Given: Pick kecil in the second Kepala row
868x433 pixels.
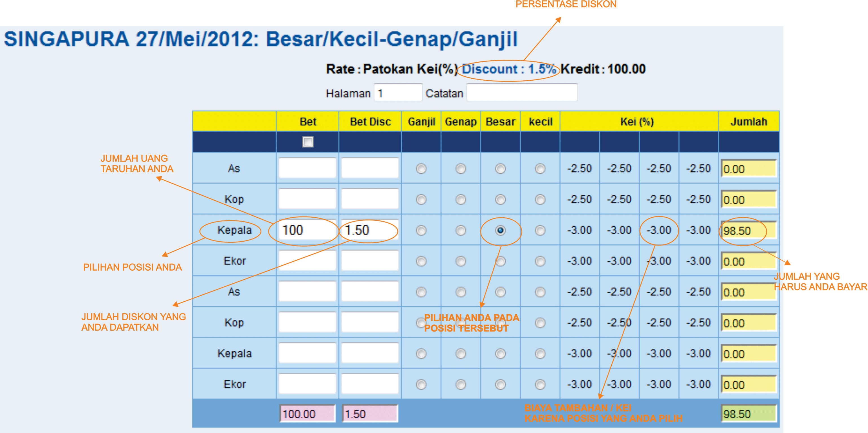Looking at the screenshot, I should tap(540, 354).
